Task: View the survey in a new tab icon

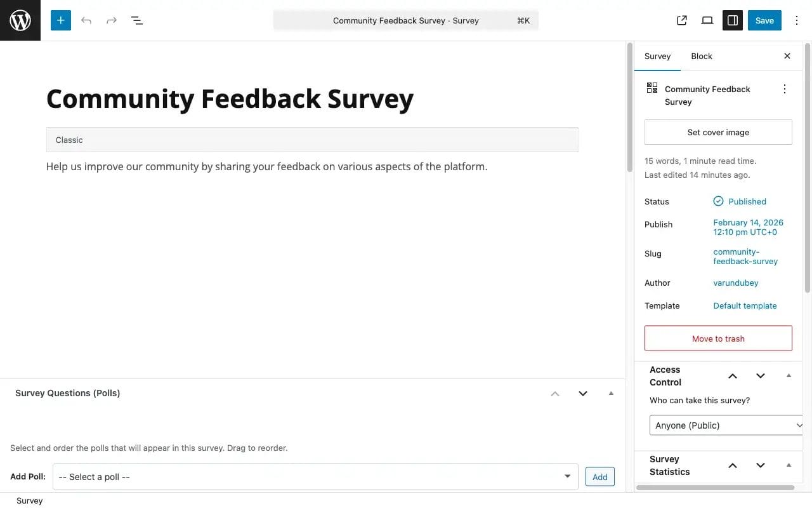Action: (x=681, y=20)
